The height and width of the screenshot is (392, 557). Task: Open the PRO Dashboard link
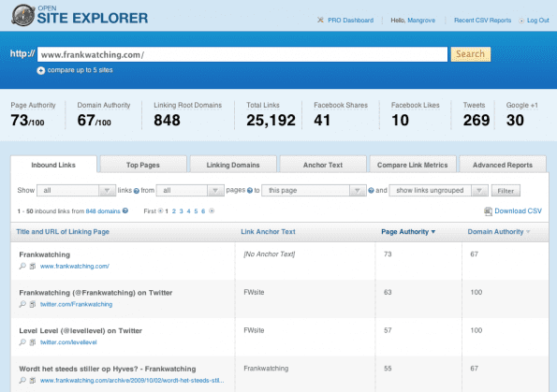[x=350, y=21]
